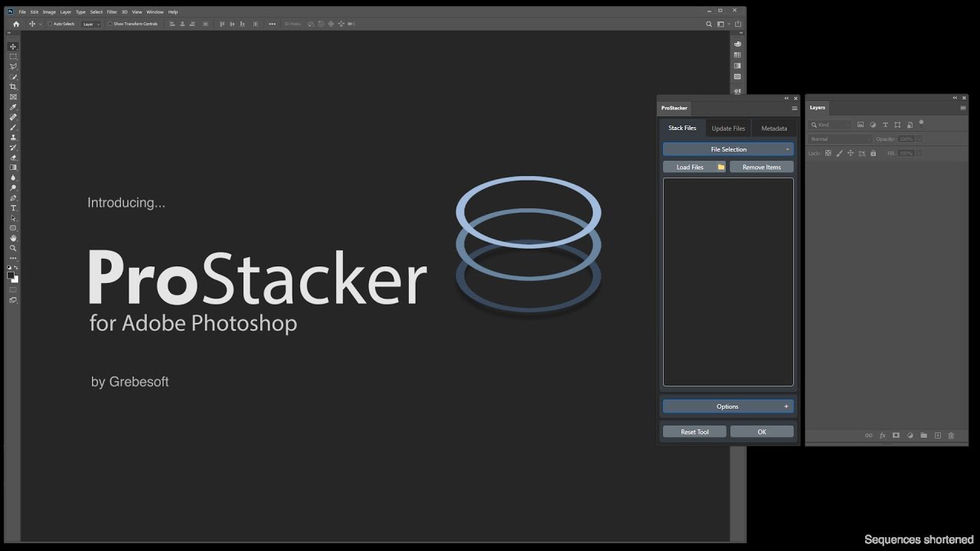Enable Show Transform Controls checkbox

(x=109, y=24)
